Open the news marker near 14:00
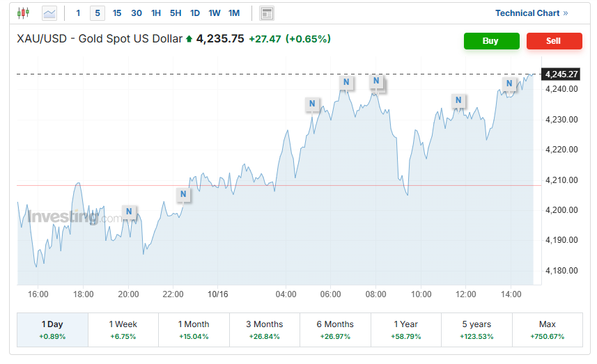The height and width of the screenshot is (364, 597). click(509, 84)
